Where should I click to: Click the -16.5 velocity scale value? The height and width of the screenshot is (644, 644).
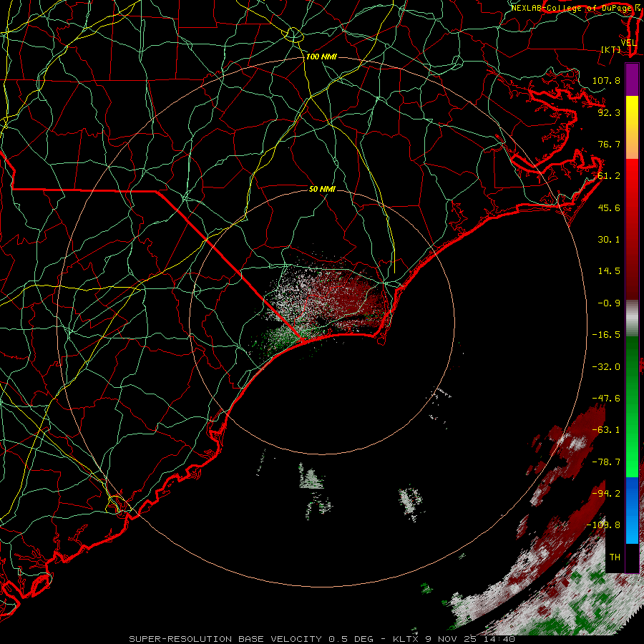click(x=606, y=335)
